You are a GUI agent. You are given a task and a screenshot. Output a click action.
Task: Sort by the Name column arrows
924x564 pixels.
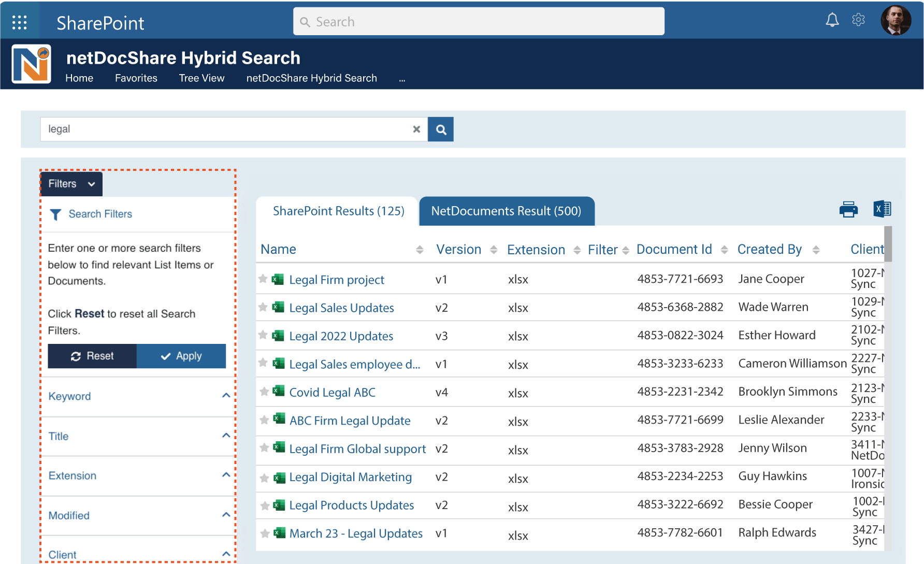point(420,250)
